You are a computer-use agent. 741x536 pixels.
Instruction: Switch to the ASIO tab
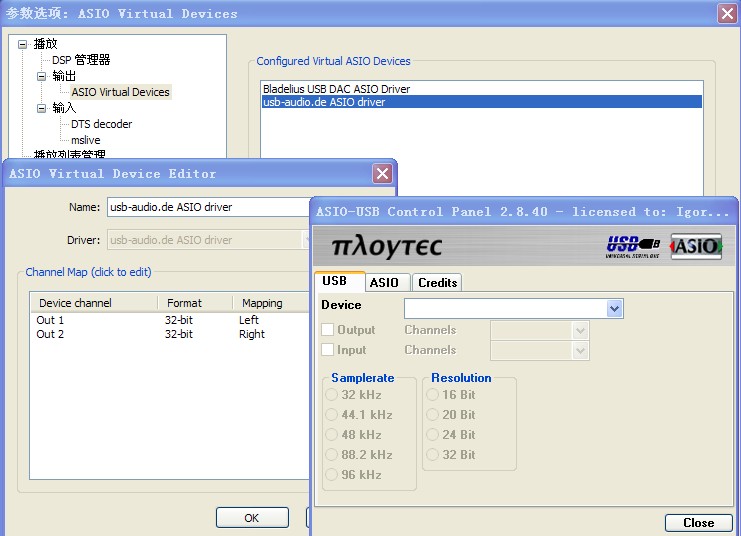tap(388, 283)
